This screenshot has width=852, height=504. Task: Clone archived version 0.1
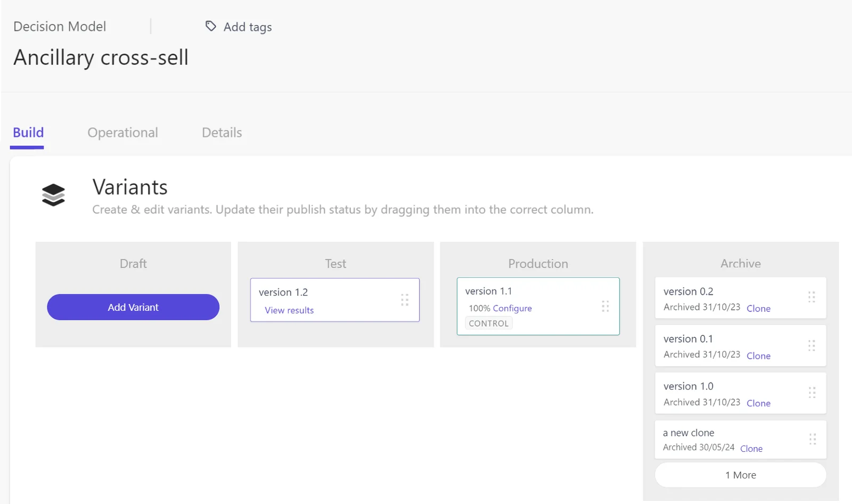coord(758,356)
